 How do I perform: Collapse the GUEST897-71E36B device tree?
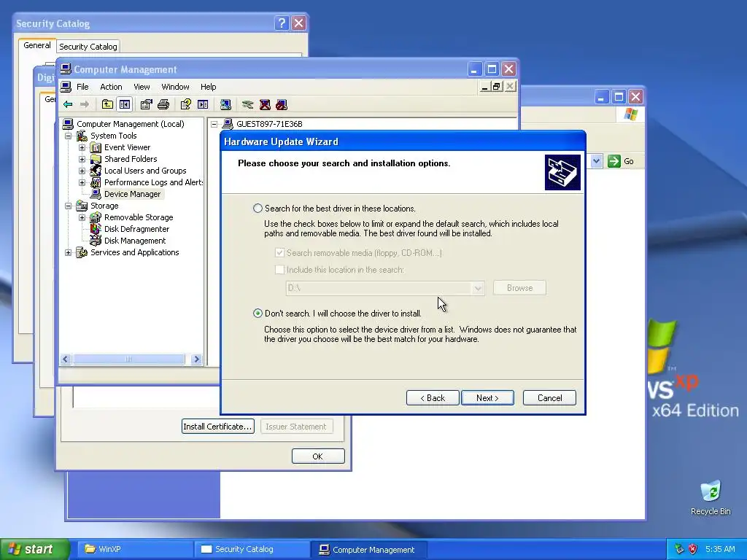coord(214,124)
